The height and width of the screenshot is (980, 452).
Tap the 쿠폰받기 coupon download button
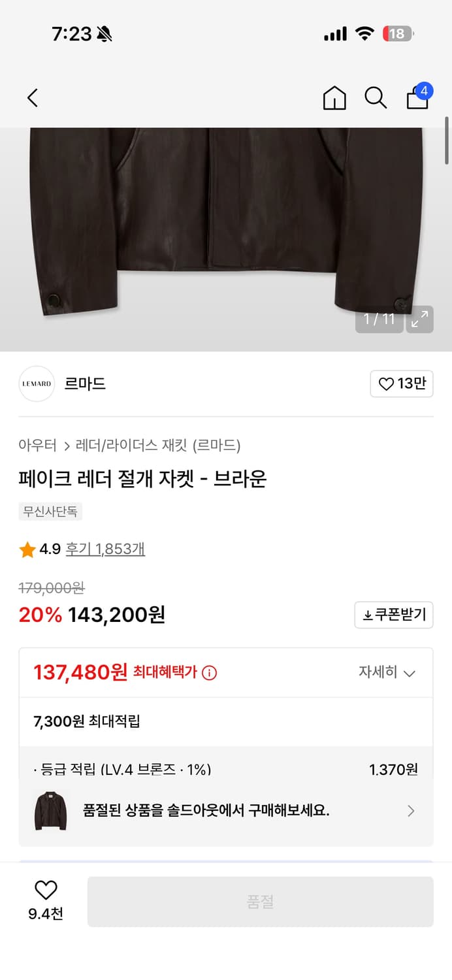point(393,615)
